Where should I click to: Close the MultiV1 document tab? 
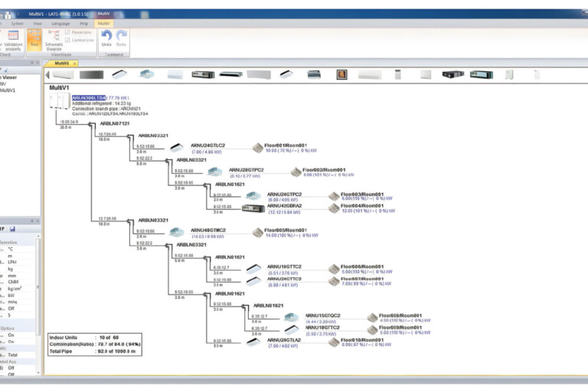point(74,64)
